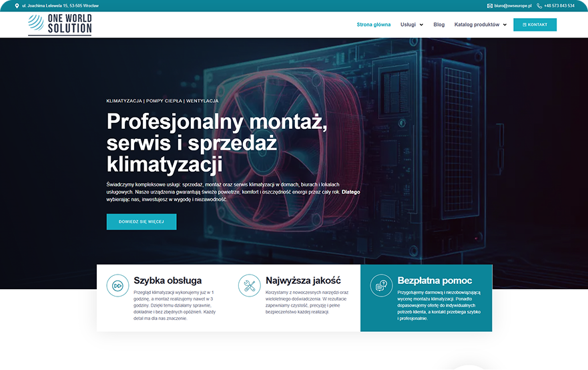Go to Strona główna in navigation
The height and width of the screenshot is (370, 588).
coord(374,25)
